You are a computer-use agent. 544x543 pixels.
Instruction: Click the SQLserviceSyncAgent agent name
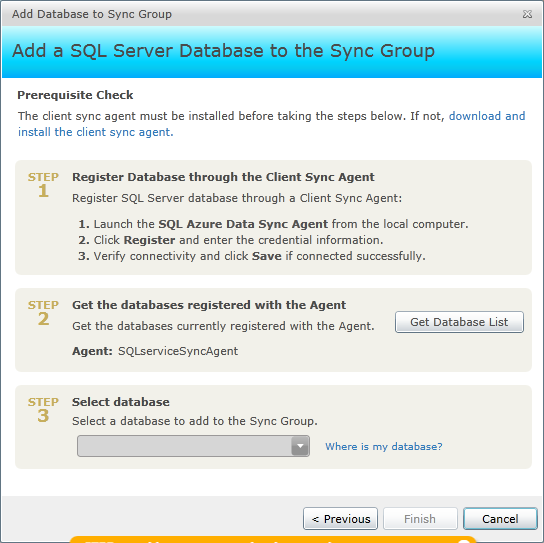pyautogui.click(x=178, y=351)
